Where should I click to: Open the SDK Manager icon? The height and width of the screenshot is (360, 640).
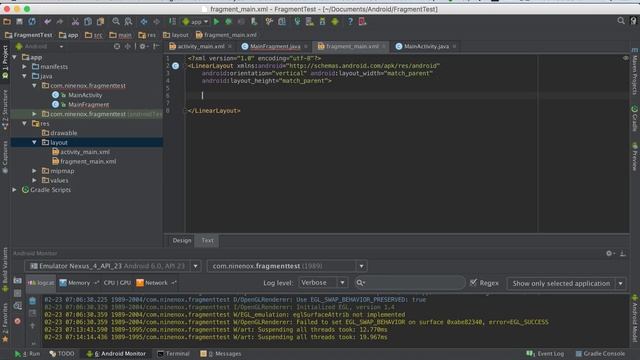322,21
